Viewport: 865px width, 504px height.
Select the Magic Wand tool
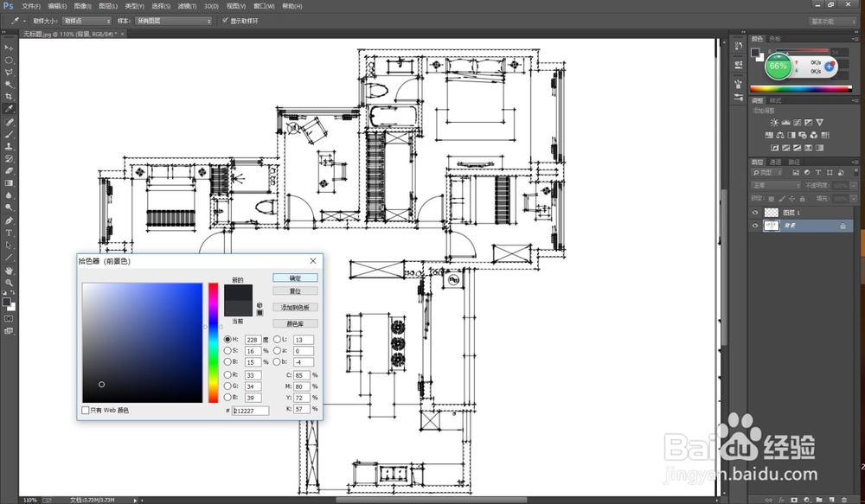[9, 85]
